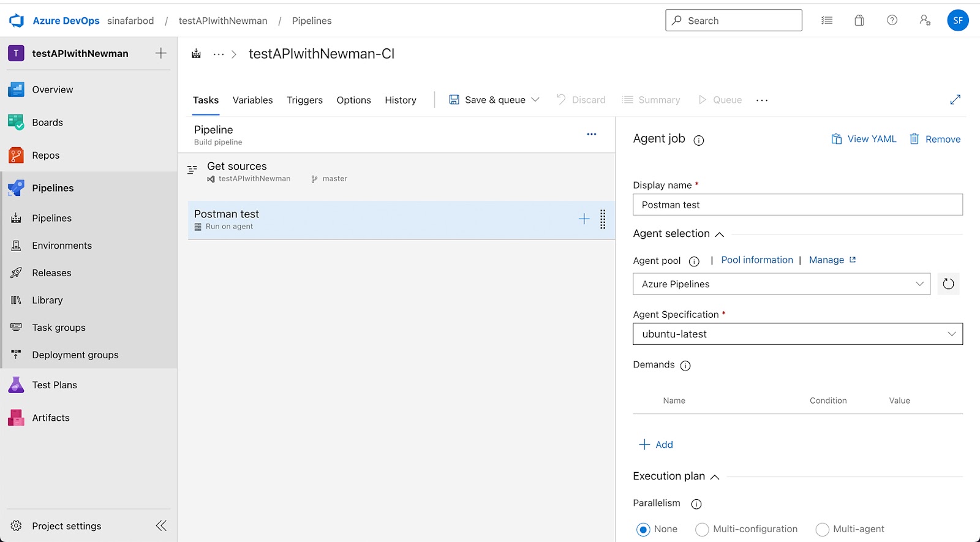The width and height of the screenshot is (980, 542).
Task: Select the Multi-agent parallelism option
Action: coord(822,530)
